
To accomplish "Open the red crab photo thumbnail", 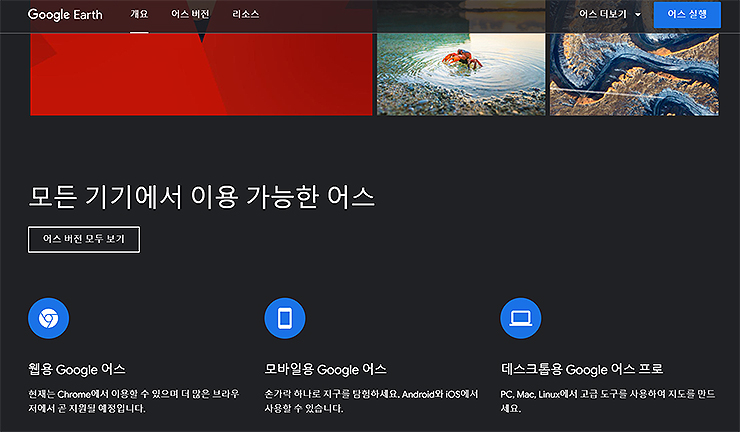I will (461, 74).
